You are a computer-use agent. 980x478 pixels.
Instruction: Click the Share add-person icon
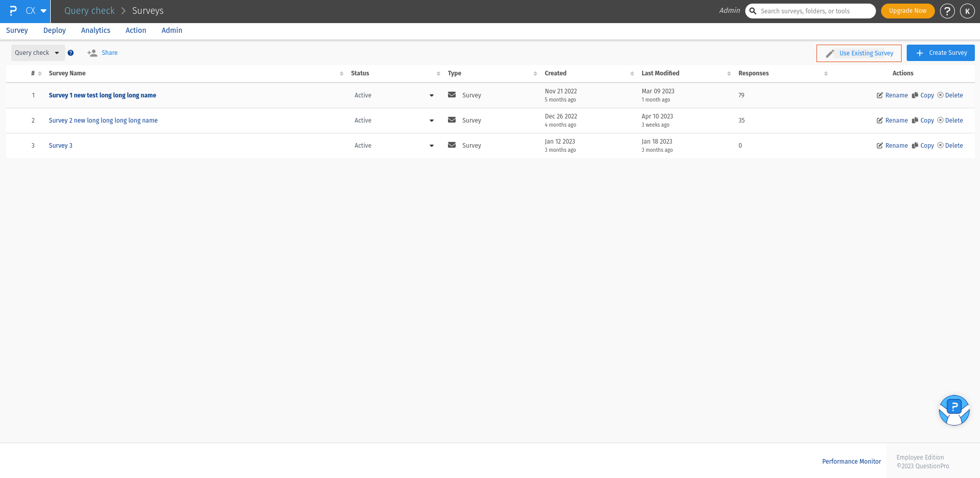tap(92, 53)
